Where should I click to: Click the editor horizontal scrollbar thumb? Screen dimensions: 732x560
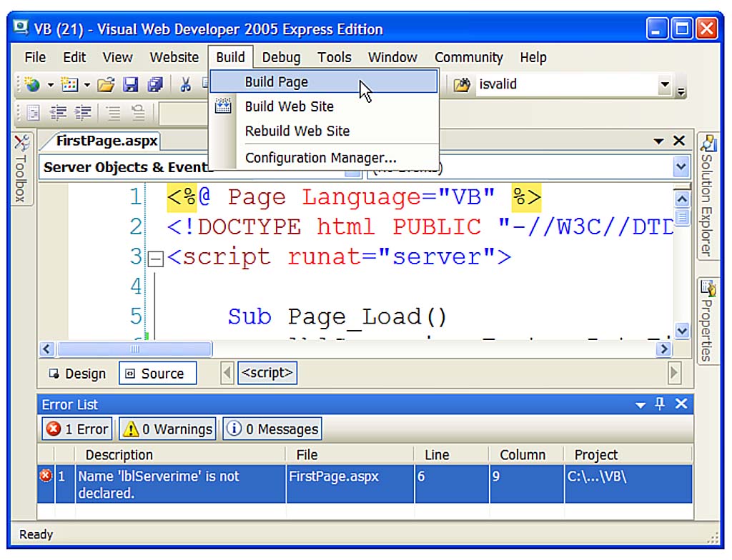[134, 349]
